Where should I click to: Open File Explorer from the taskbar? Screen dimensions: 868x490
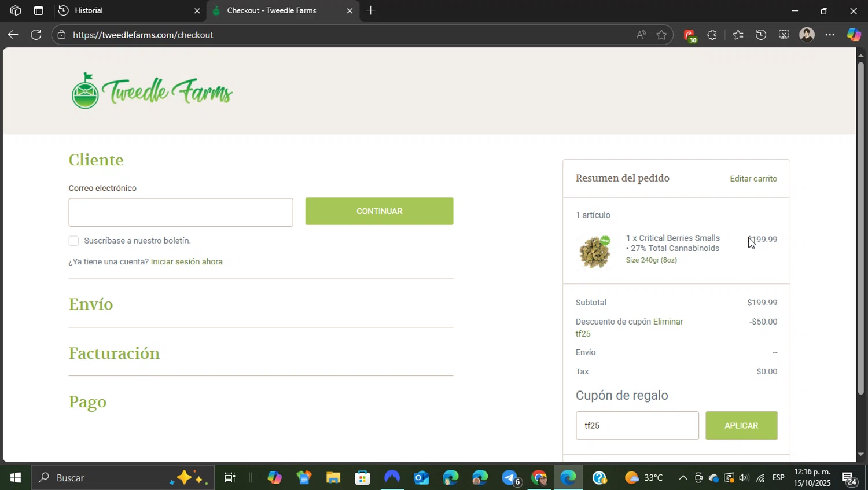(x=333, y=478)
